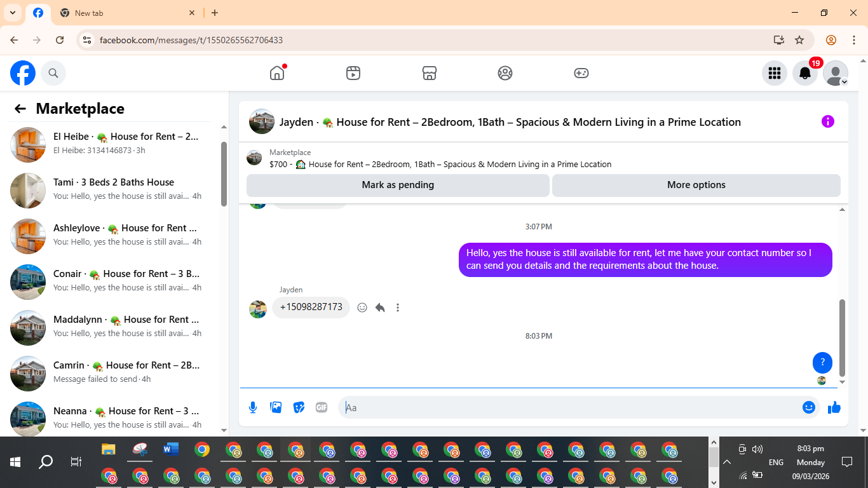
Task: Open the Groups icon in top bar
Action: [505, 73]
